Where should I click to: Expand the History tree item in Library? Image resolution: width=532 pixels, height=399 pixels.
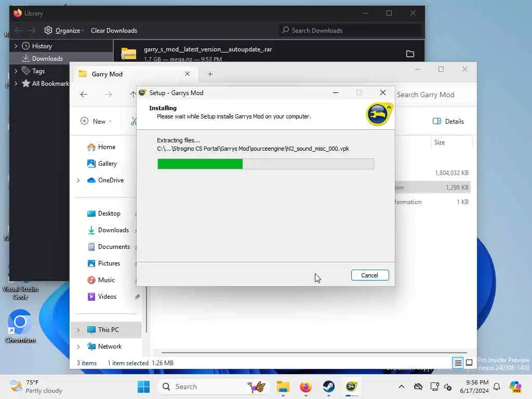pos(16,46)
